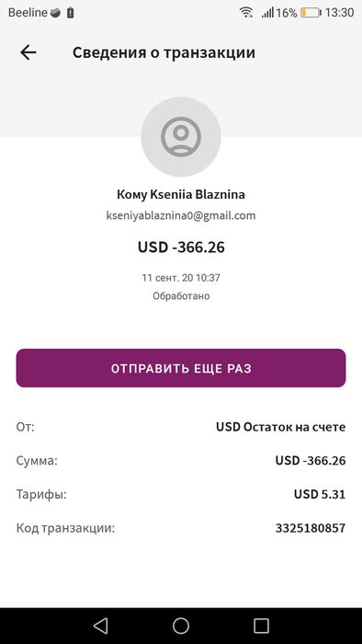Tap the Android home circle button
Screen dimensions: 362x644
[x=181, y=626]
